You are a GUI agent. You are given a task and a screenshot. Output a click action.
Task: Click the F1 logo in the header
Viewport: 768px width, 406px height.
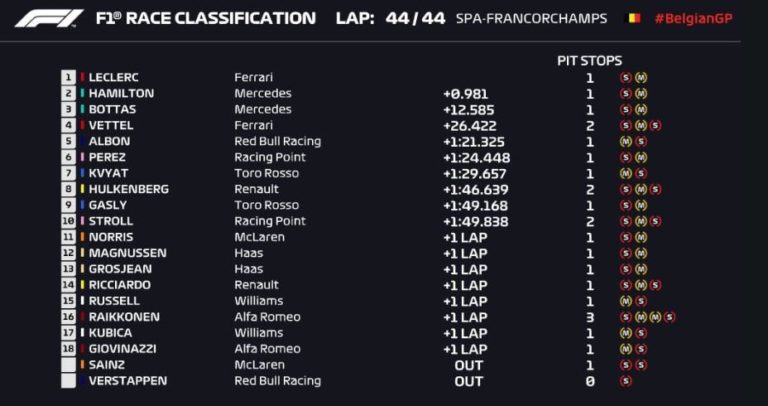pyautogui.click(x=48, y=19)
